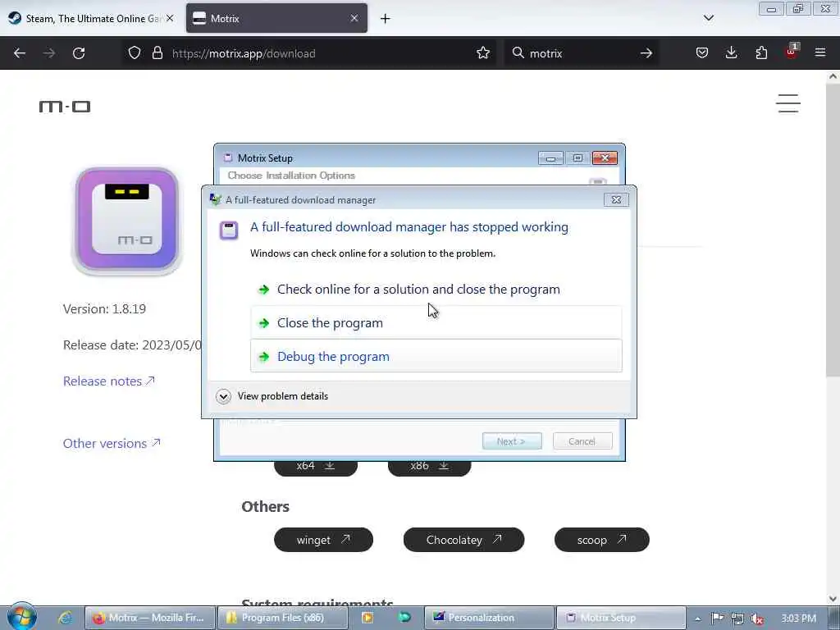840x630 pixels.
Task: Close the stopped working error dialog
Action: click(x=616, y=200)
